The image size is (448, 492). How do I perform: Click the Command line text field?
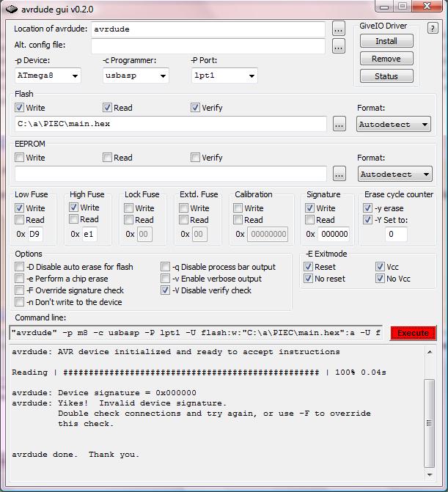(x=196, y=333)
